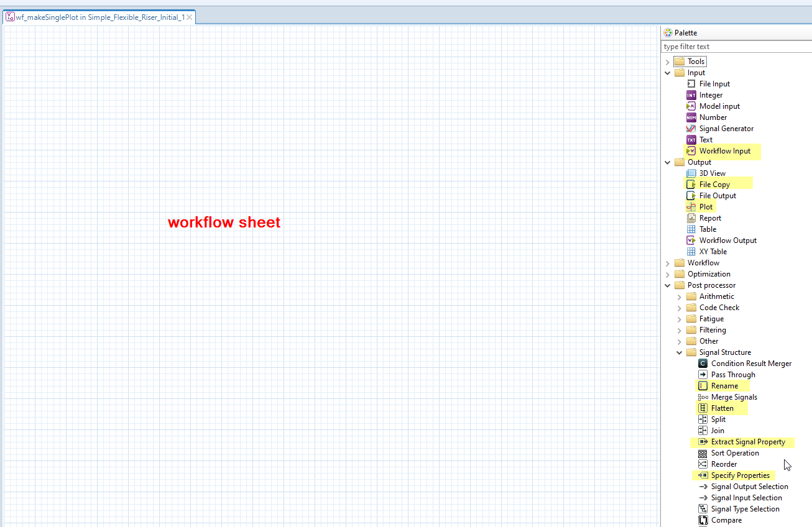Expand the Arithmetic subfolder

click(x=680, y=296)
